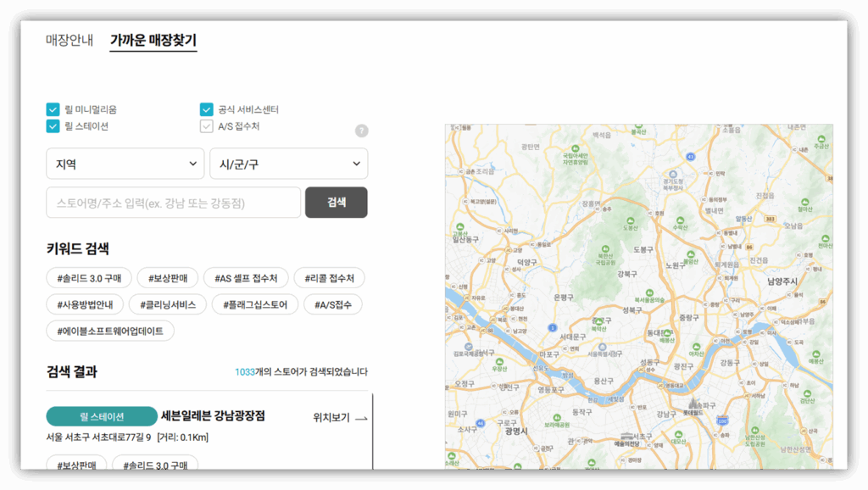Image resolution: width=868 pixels, height=490 pixels.
Task: Click the 일산동구 label on the map
Action: click(465, 239)
